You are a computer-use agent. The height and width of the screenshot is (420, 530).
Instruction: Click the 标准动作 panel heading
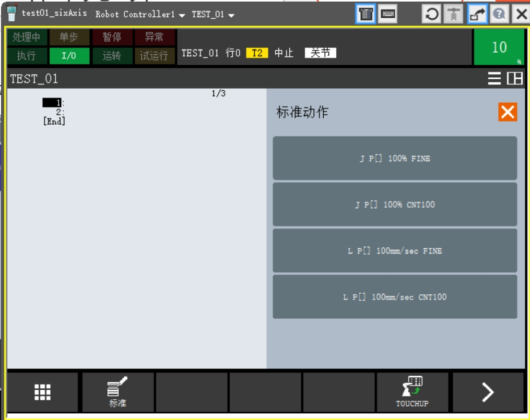point(302,112)
